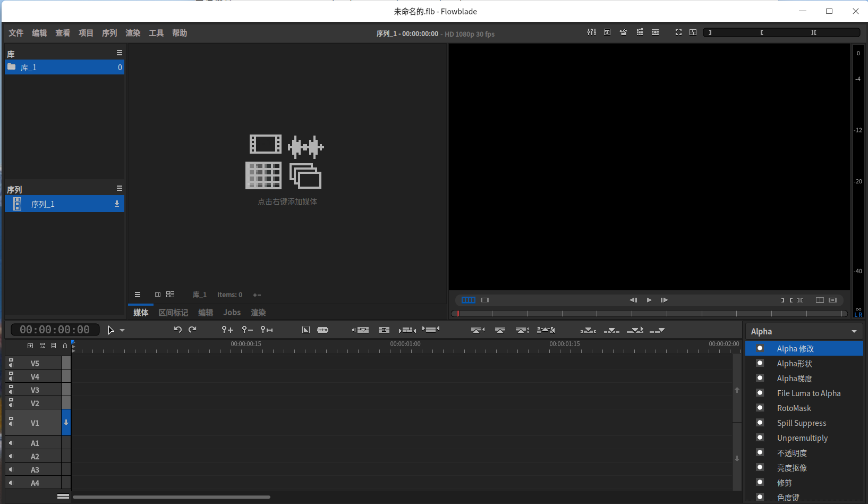Click the timecode display 00:00:00:00
This screenshot has height=504, width=868.
point(55,330)
